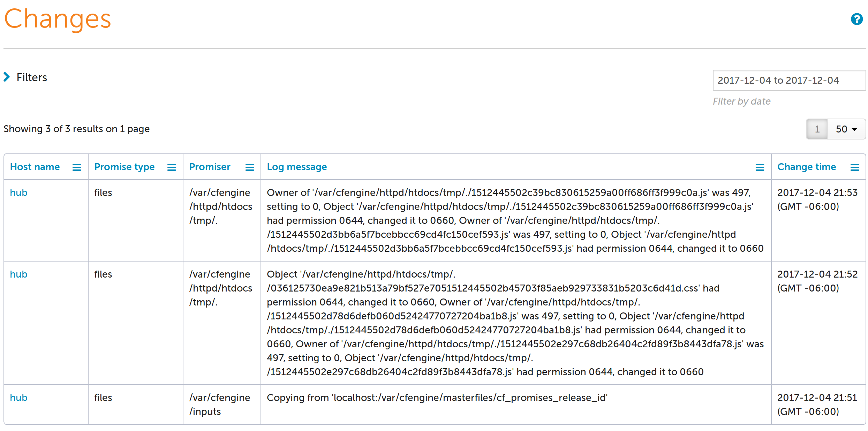Select page 1 in pagination

tap(816, 129)
